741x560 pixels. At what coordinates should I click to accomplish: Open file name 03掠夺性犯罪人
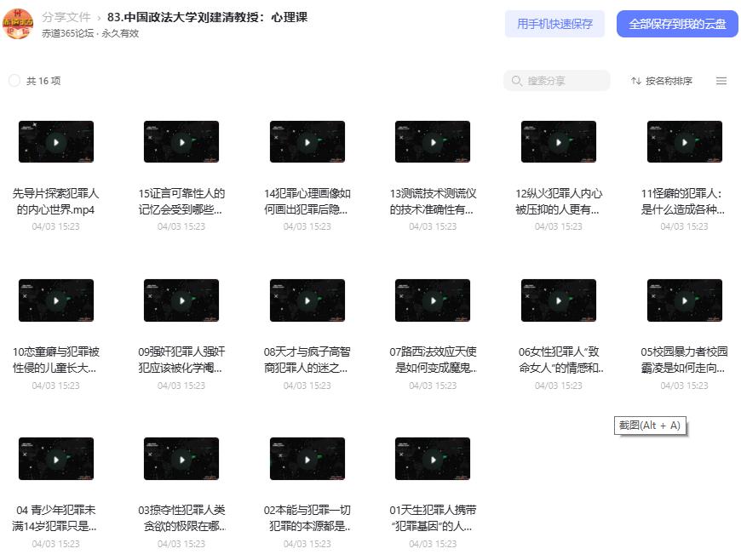click(181, 518)
